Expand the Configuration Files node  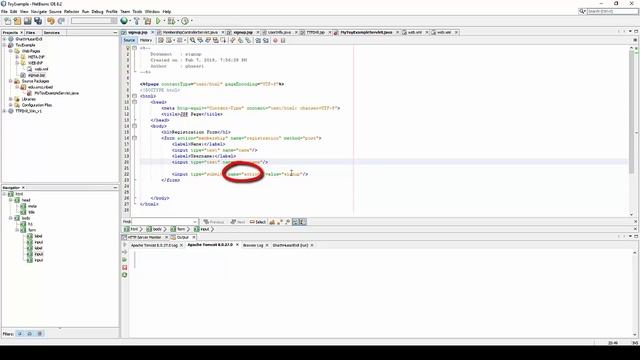tap(11, 105)
